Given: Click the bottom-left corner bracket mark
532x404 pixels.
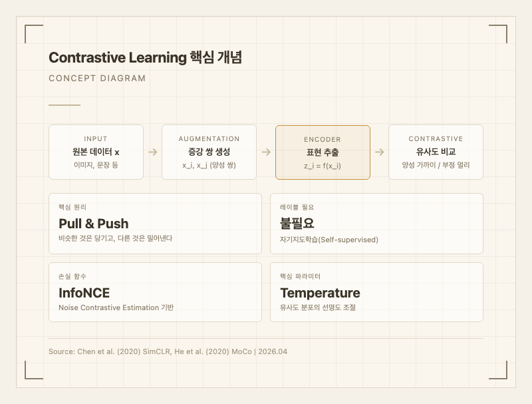Looking at the screenshot, I should pos(32,371).
